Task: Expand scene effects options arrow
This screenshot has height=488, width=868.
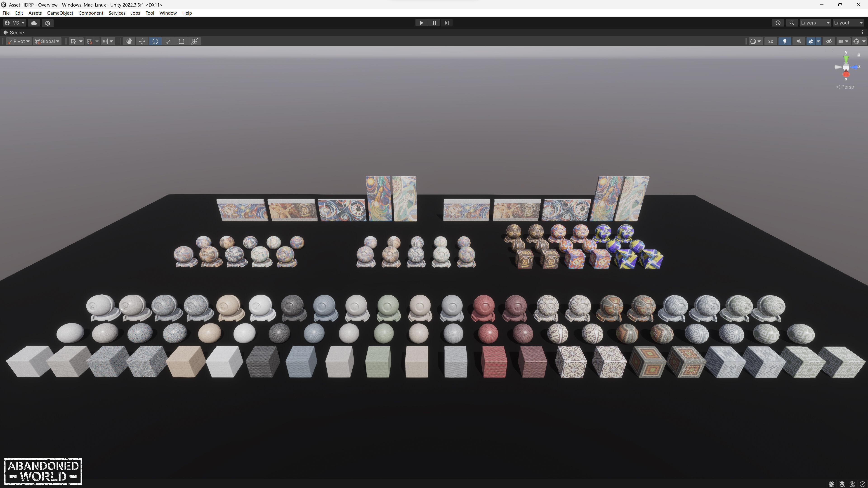Action: (x=818, y=41)
